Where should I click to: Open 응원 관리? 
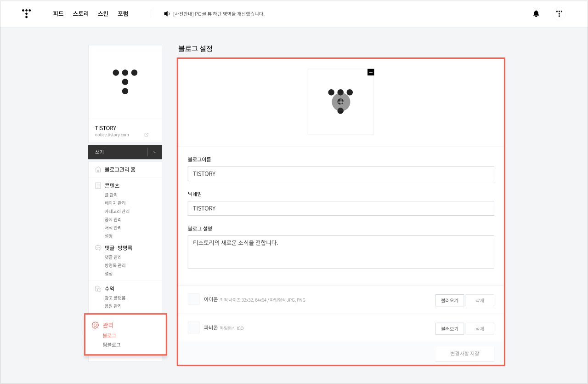tap(113, 306)
